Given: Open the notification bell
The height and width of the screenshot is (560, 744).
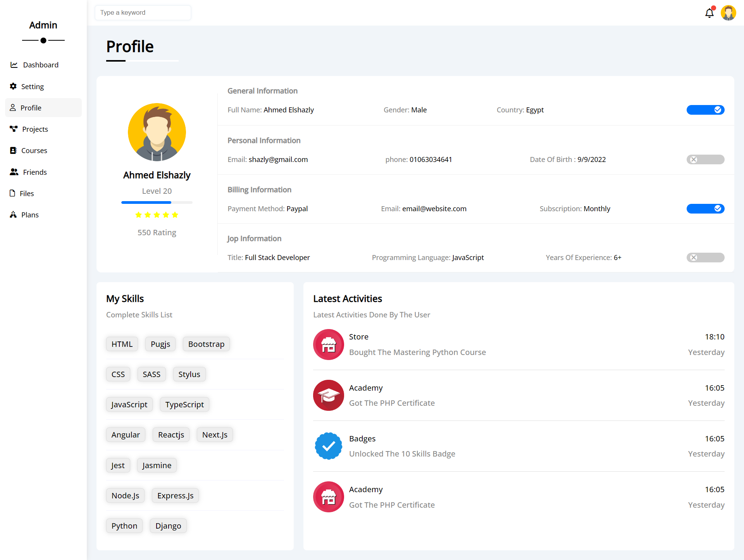Looking at the screenshot, I should tap(709, 13).
